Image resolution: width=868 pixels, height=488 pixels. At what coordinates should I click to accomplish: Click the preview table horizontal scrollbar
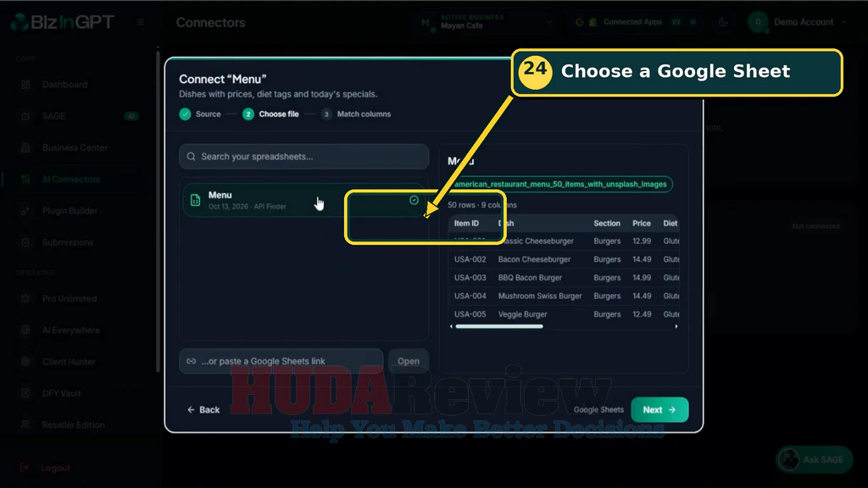pyautogui.click(x=499, y=326)
